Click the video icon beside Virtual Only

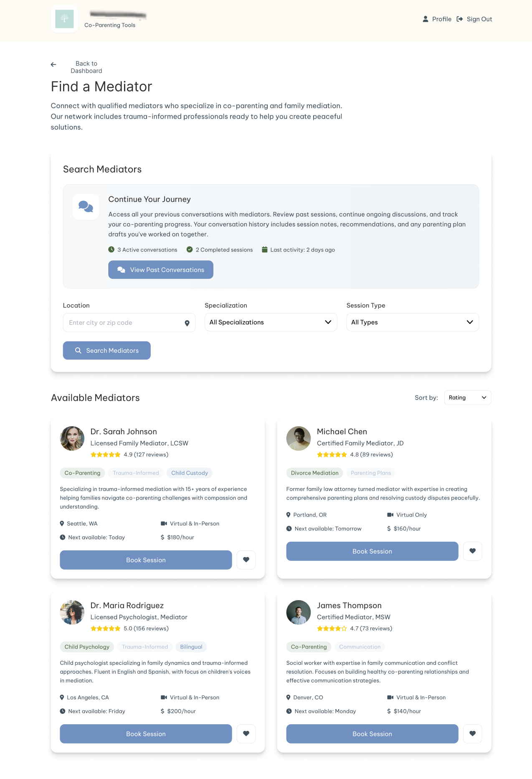click(390, 515)
